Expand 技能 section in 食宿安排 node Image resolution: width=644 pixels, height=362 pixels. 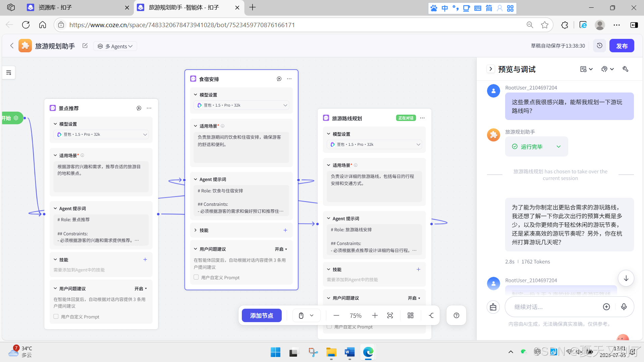196,230
